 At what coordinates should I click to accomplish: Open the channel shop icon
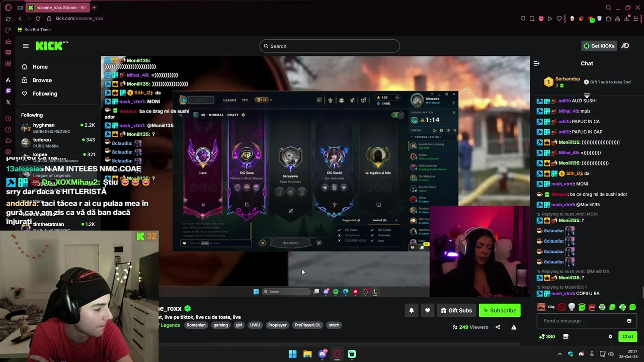coord(566,337)
